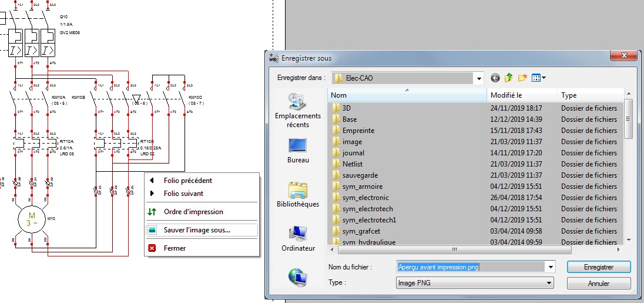This screenshot has width=644, height=303.
Task: Open Emplacements récents in the sidebar
Action: point(298,111)
